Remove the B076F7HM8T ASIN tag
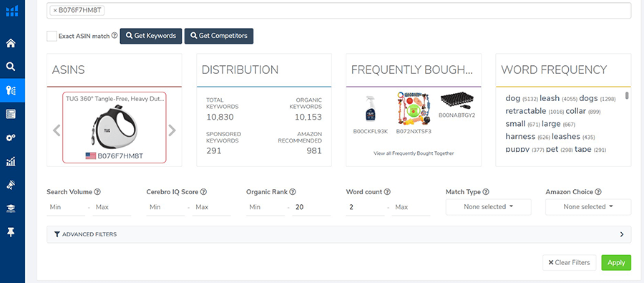 [55, 10]
